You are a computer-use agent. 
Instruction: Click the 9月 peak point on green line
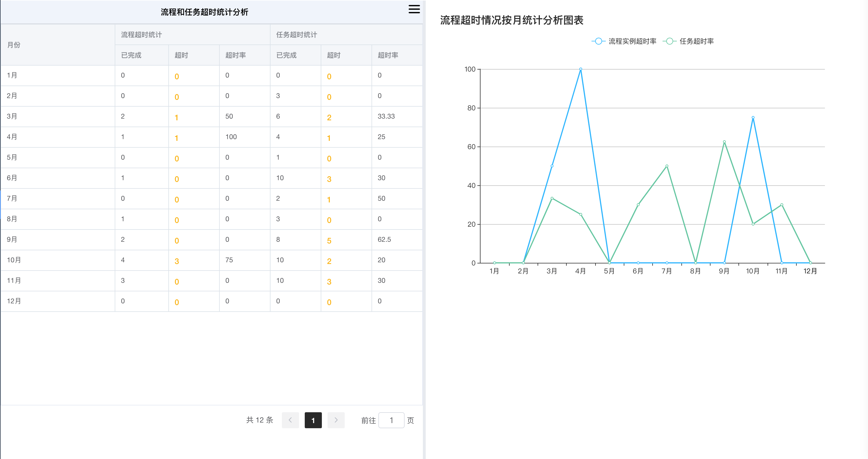click(724, 142)
